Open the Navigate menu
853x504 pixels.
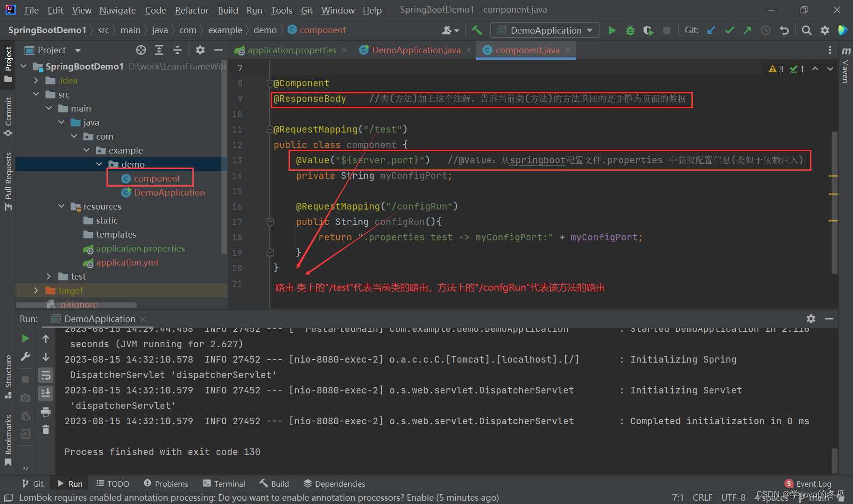point(117,10)
